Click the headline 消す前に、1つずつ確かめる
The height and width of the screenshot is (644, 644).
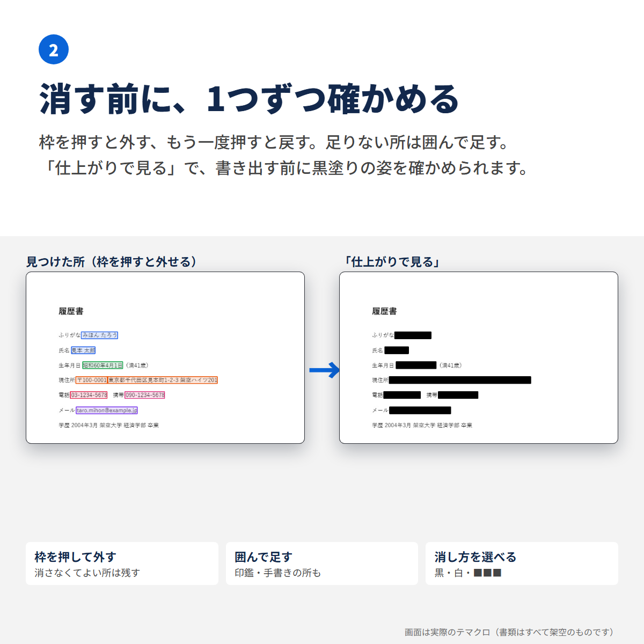tap(250, 100)
